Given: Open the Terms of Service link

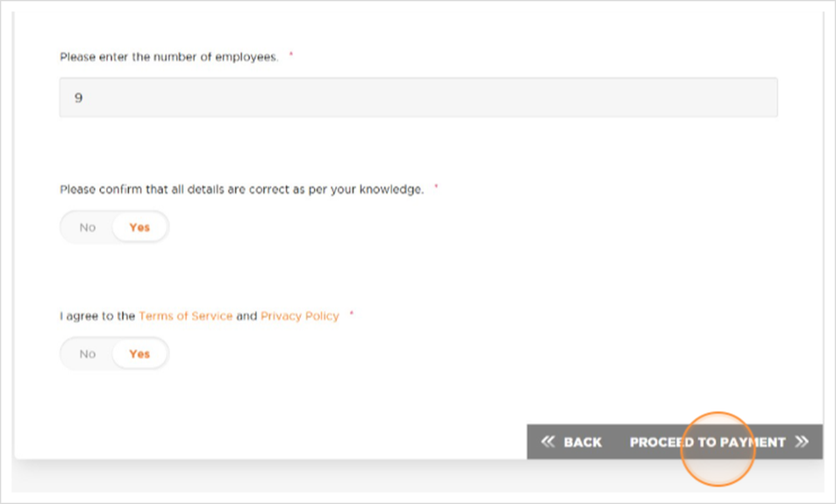Looking at the screenshot, I should (x=186, y=316).
